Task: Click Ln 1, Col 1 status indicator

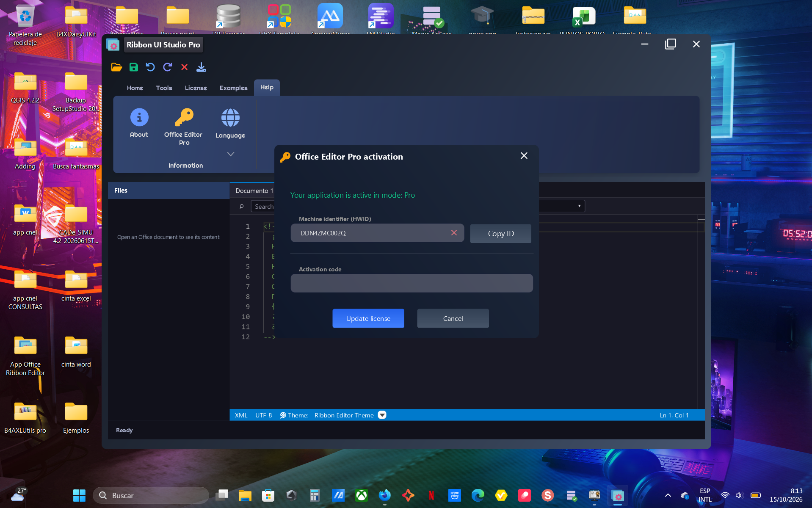Action: click(x=674, y=415)
